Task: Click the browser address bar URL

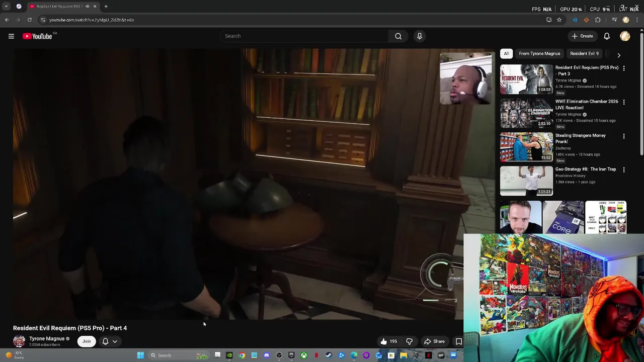Action: pos(92,20)
